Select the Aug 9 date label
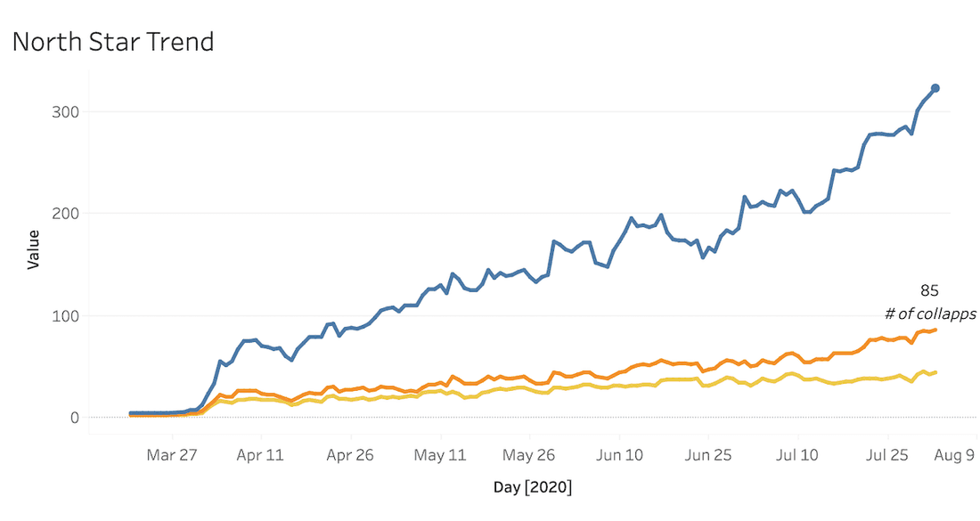 pyautogui.click(x=953, y=455)
